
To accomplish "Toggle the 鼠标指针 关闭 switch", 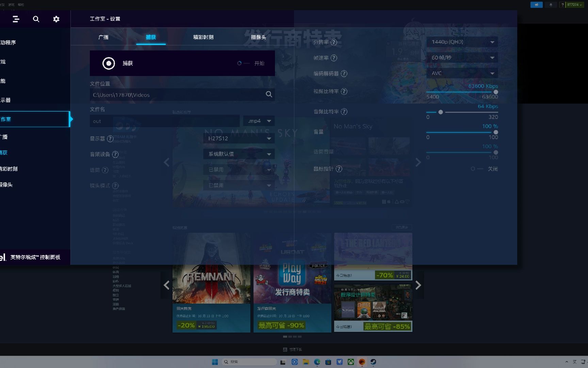I will point(477,169).
